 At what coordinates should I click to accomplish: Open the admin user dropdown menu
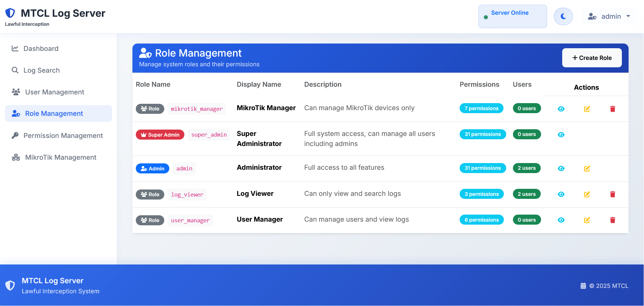[x=609, y=16]
